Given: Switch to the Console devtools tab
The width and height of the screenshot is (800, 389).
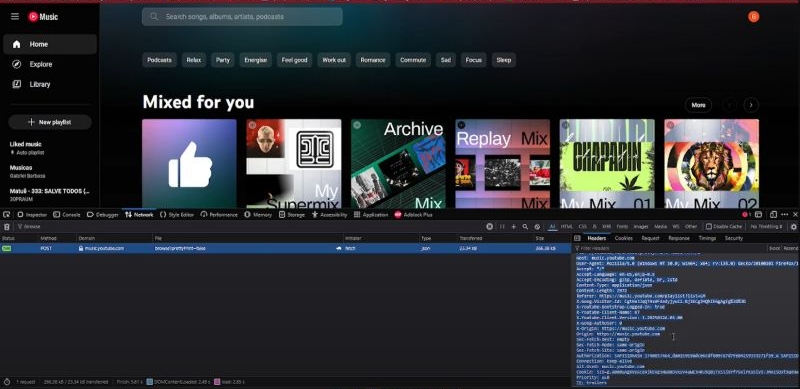Looking at the screenshot, I should click(67, 215).
